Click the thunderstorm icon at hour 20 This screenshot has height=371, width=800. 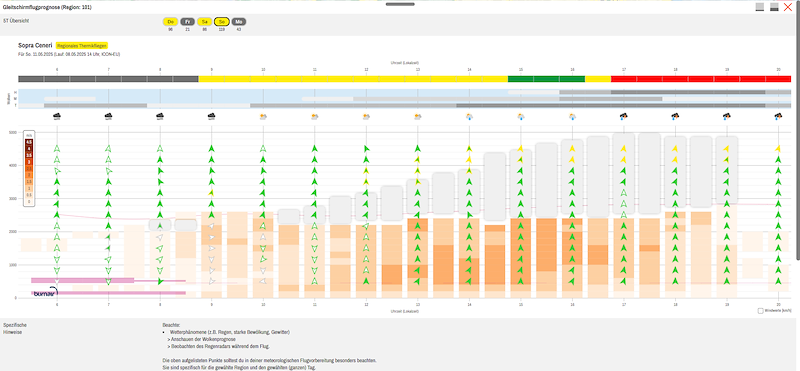(778, 116)
